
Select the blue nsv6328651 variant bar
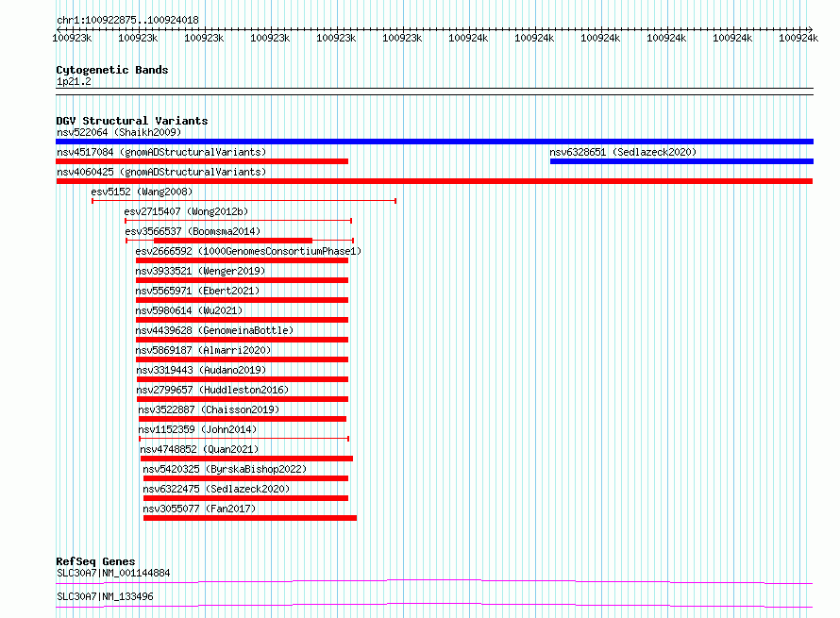[x=682, y=161]
